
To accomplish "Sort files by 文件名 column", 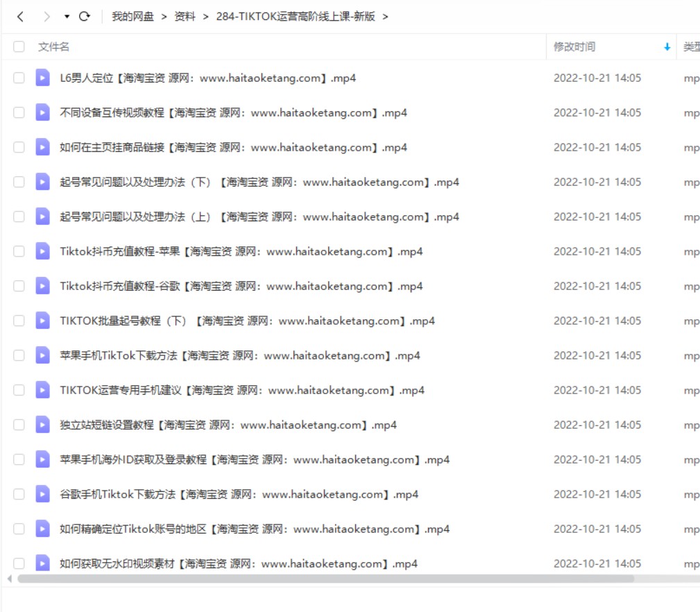I will click(53, 47).
